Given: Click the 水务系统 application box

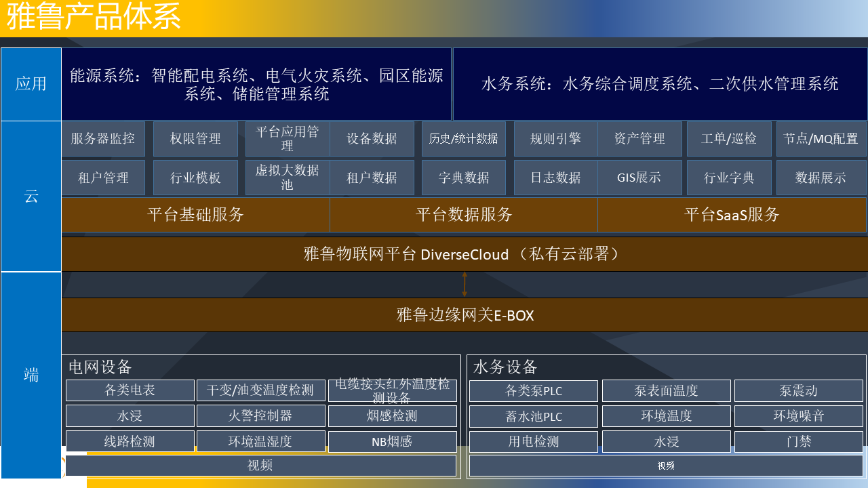Looking at the screenshot, I should (x=660, y=84).
